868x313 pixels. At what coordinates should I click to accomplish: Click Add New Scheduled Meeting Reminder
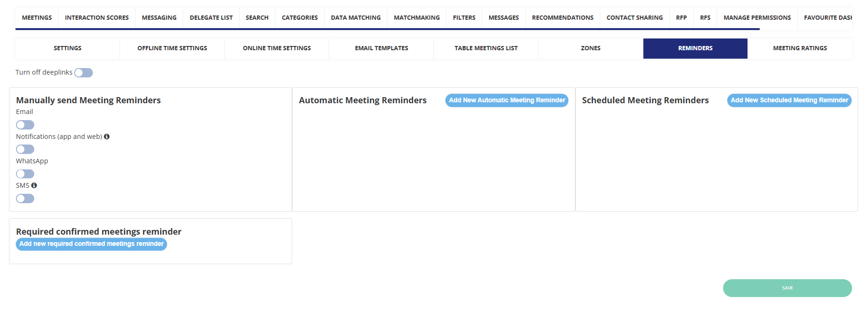click(789, 100)
